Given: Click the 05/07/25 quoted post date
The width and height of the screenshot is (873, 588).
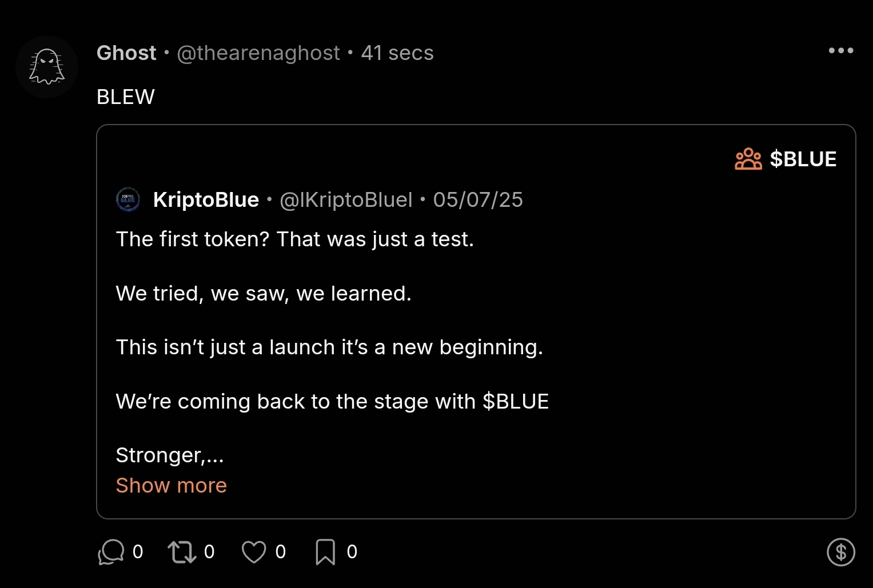Looking at the screenshot, I should tap(478, 200).
